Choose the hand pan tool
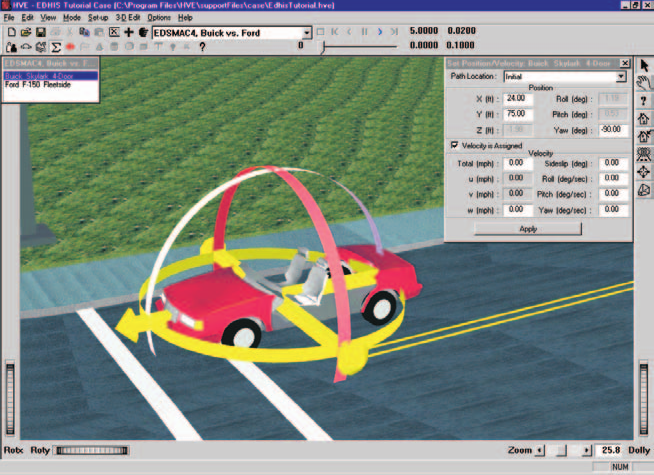The image size is (654, 475). point(644,83)
